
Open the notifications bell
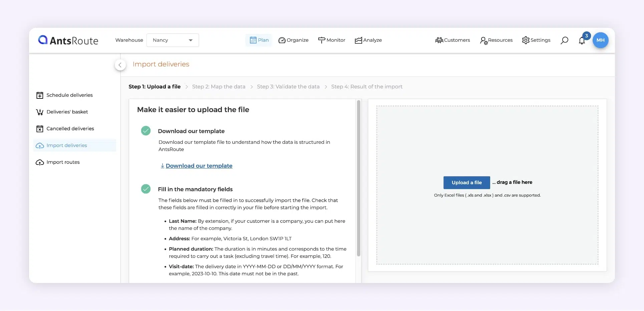point(582,41)
